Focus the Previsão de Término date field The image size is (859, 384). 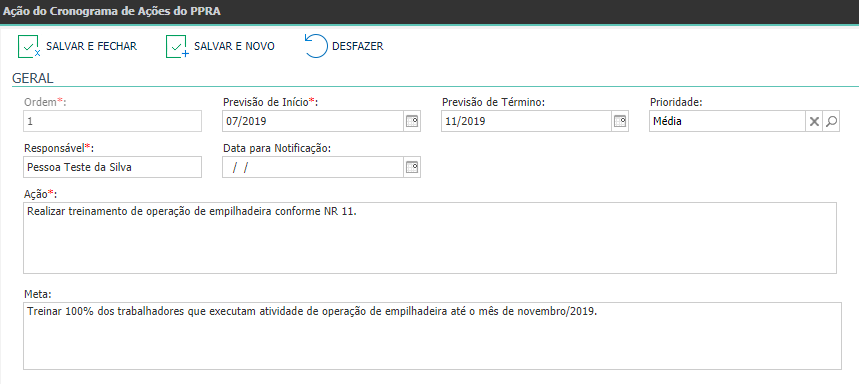(526, 122)
